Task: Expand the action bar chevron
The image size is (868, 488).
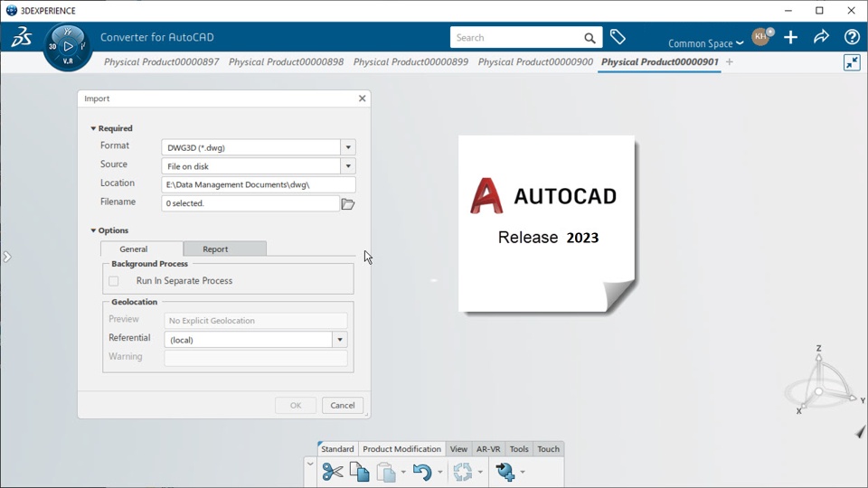Action: (310, 465)
